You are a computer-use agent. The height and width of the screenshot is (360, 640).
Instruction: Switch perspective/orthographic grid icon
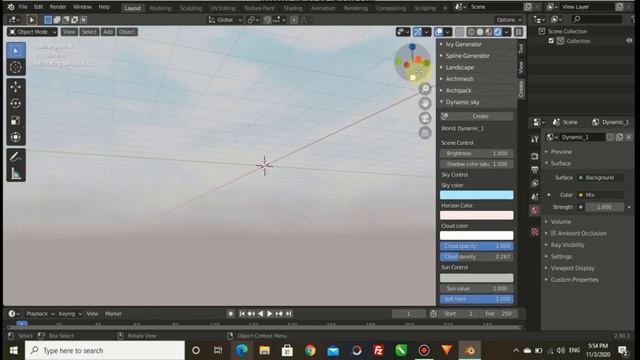coord(425,133)
